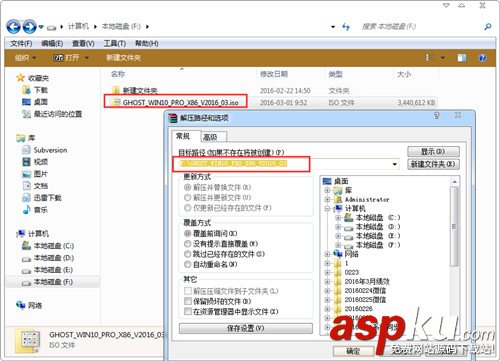
Task: Expand the 库 node in the dialog tree
Action: [x=327, y=190]
